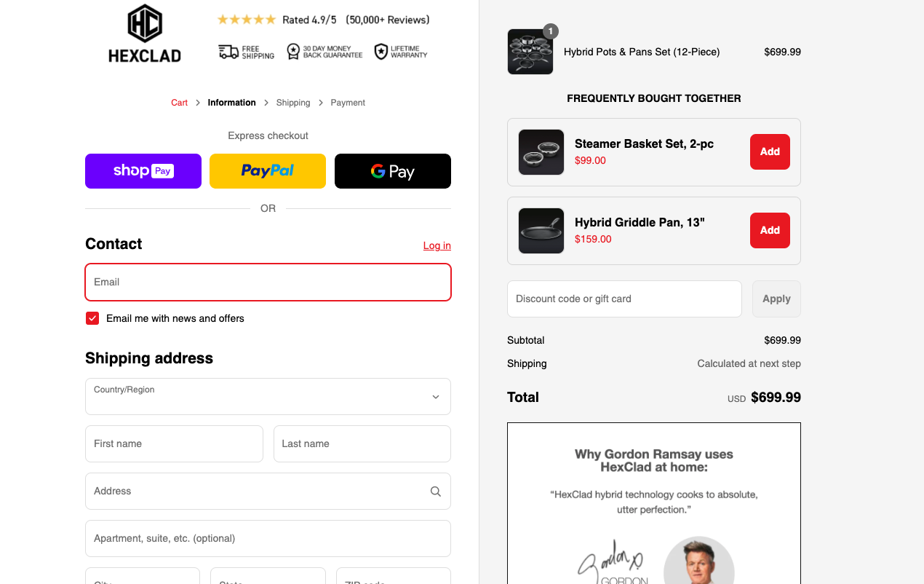The height and width of the screenshot is (584, 924).
Task: Focus the Last name field
Action: pos(362,443)
